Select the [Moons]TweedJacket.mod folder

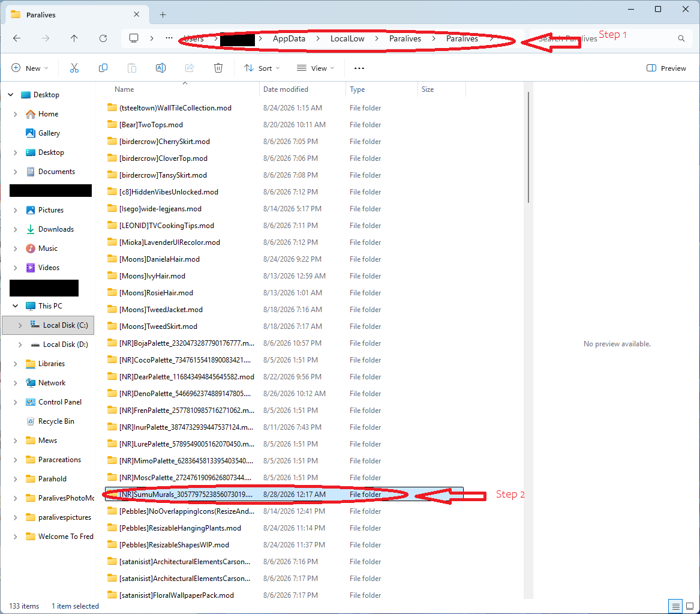click(x=161, y=310)
